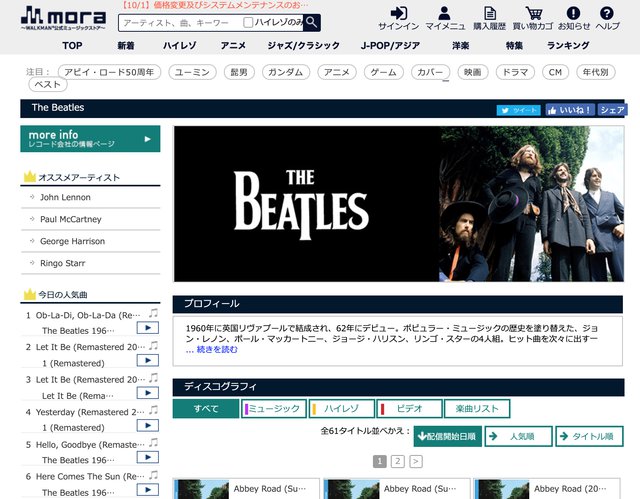Play preview of Yesterday track
This screenshot has width=640, height=499.
point(146,427)
